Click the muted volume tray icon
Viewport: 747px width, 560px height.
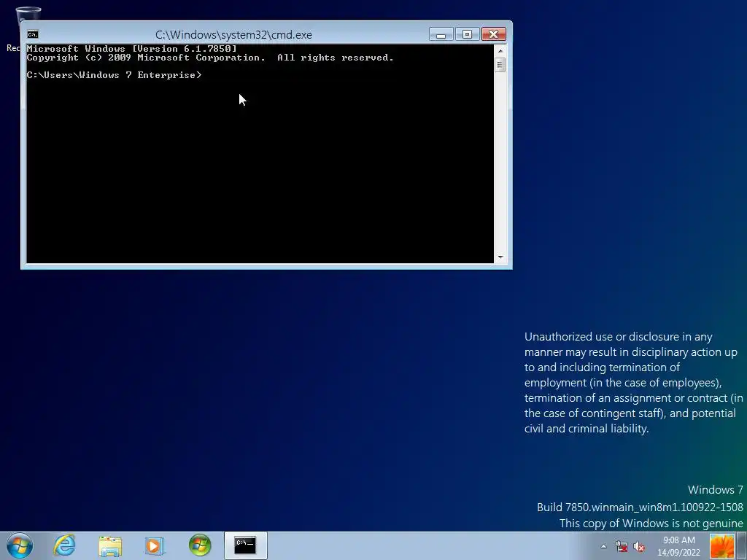[639, 546]
